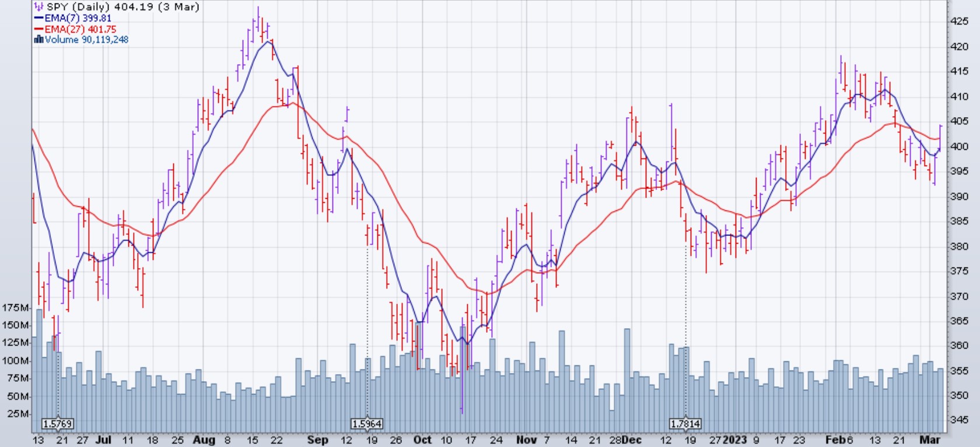Select the 1.7814 dividend marker
The image size is (980, 447).
[685, 424]
